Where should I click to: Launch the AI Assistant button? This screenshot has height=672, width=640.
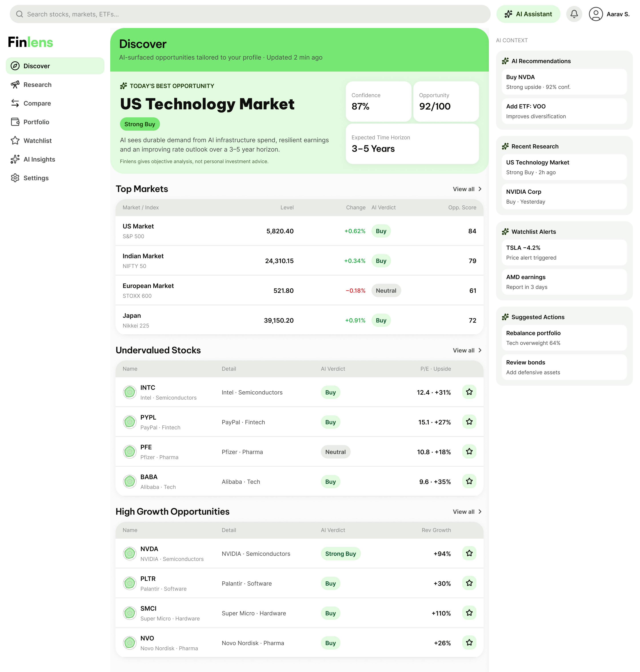(528, 14)
